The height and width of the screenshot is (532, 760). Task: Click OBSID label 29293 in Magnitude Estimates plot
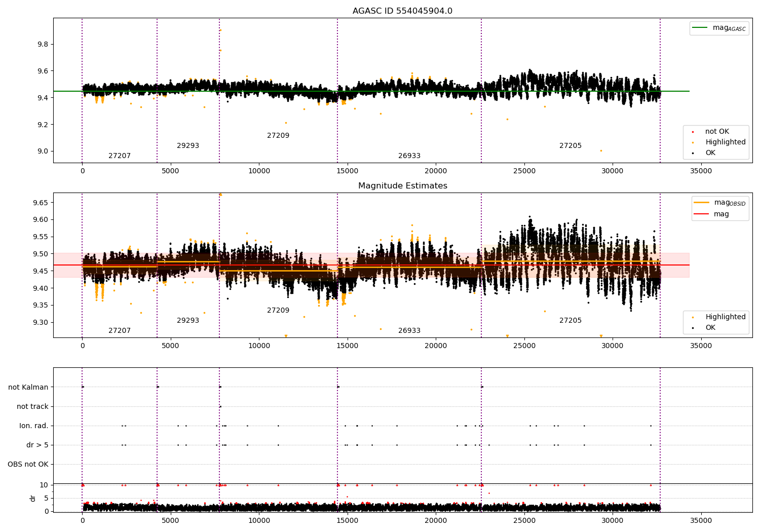click(x=188, y=321)
